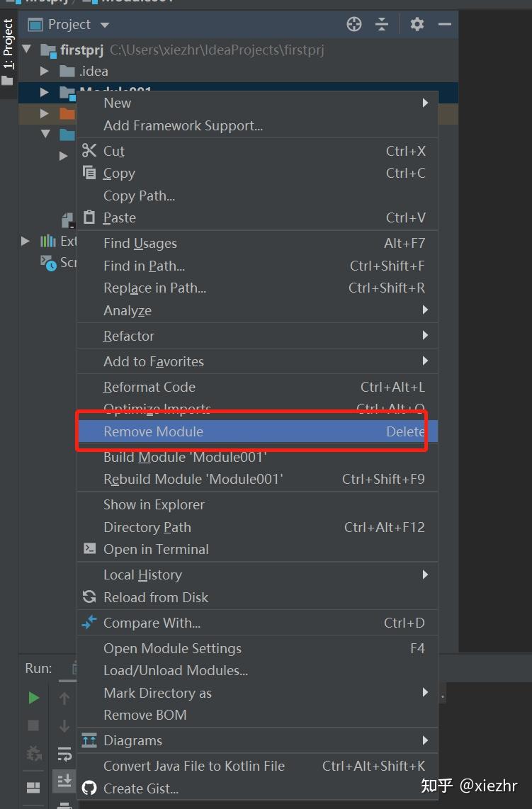Image resolution: width=532 pixels, height=809 pixels.
Task: Click the stop square in Run panel
Action: point(33,725)
